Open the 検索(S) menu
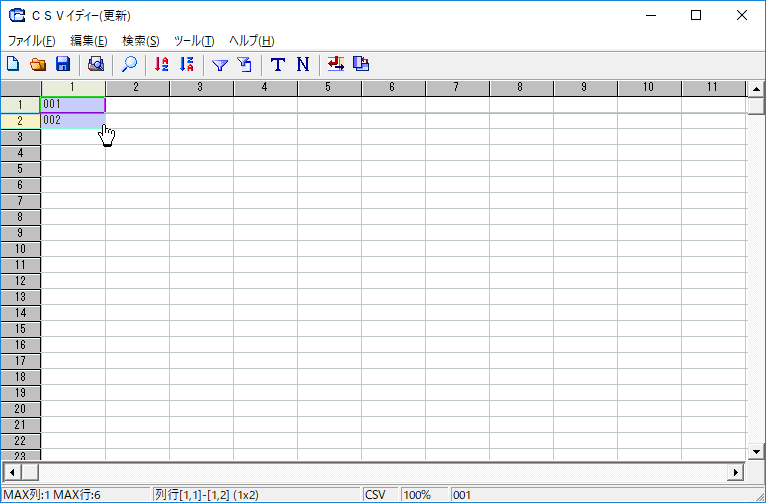766x503 pixels. pos(141,41)
